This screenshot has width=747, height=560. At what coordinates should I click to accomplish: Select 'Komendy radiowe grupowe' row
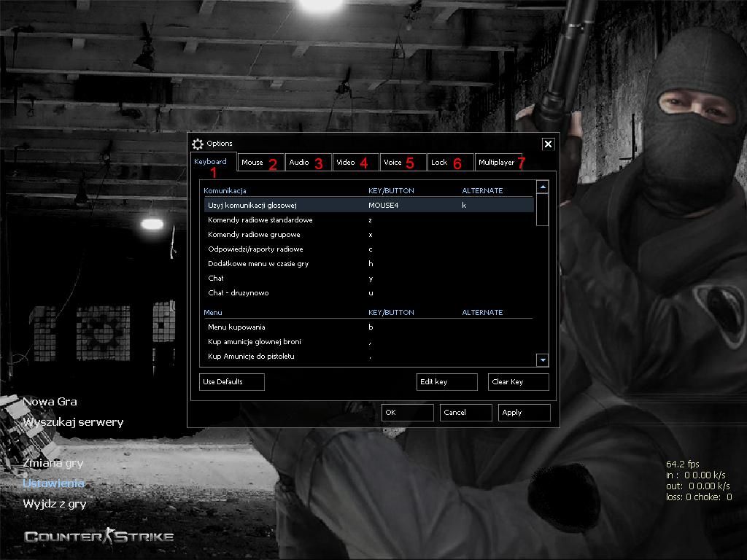tap(368, 235)
